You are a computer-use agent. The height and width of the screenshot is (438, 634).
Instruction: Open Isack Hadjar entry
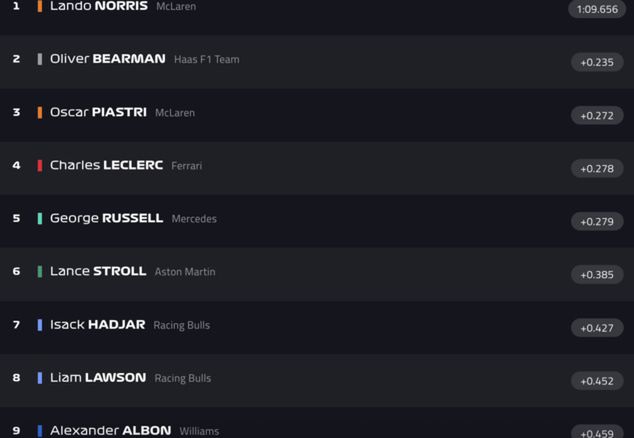[97, 324]
